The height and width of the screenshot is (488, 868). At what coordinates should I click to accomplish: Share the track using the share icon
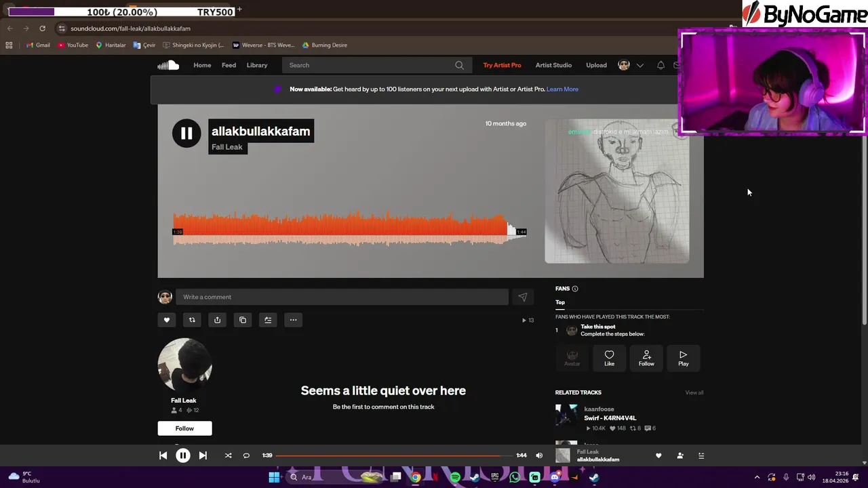click(217, 320)
